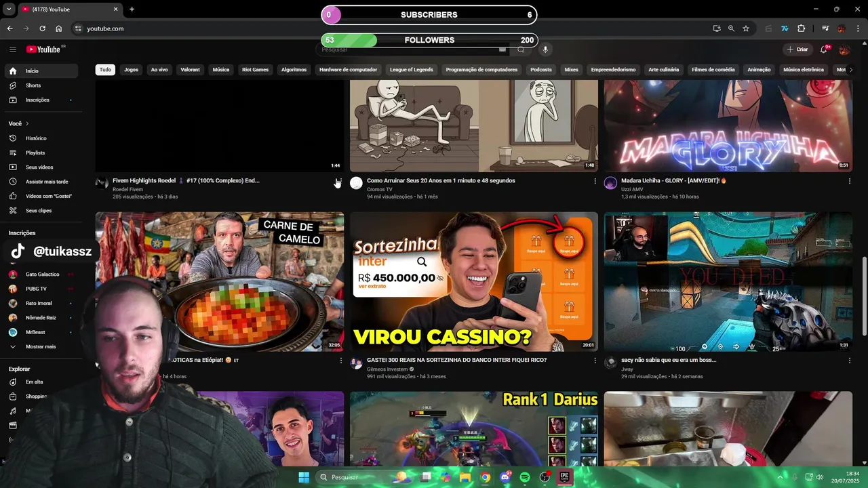Open the YouTube hamburger guide menu

click(13, 49)
